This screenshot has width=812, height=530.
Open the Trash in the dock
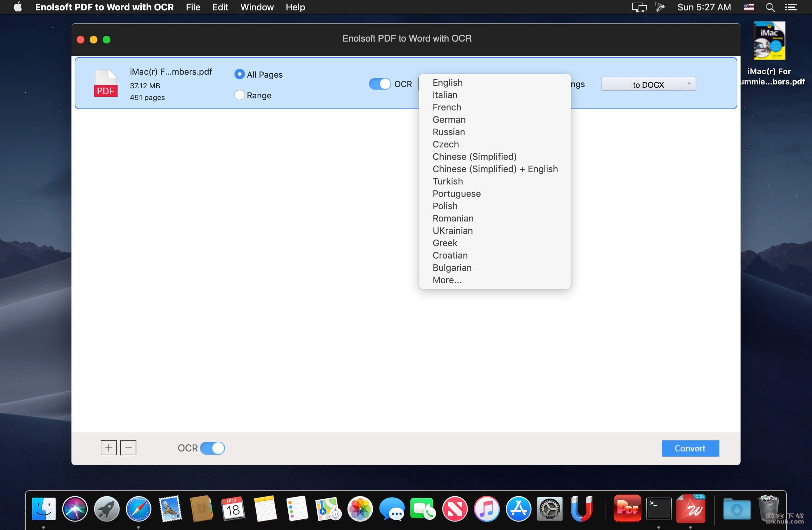coord(769,509)
